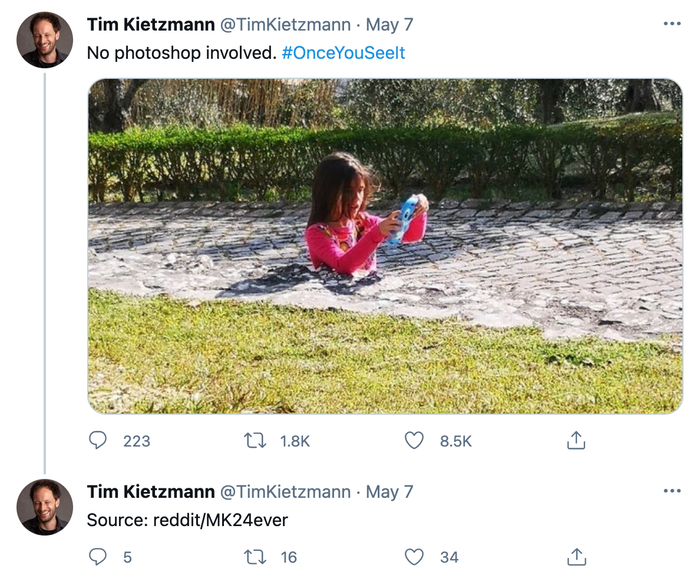Image resolution: width=700 pixels, height=582 pixels.
Task: Open more options for the source tweet
Action: [671, 491]
